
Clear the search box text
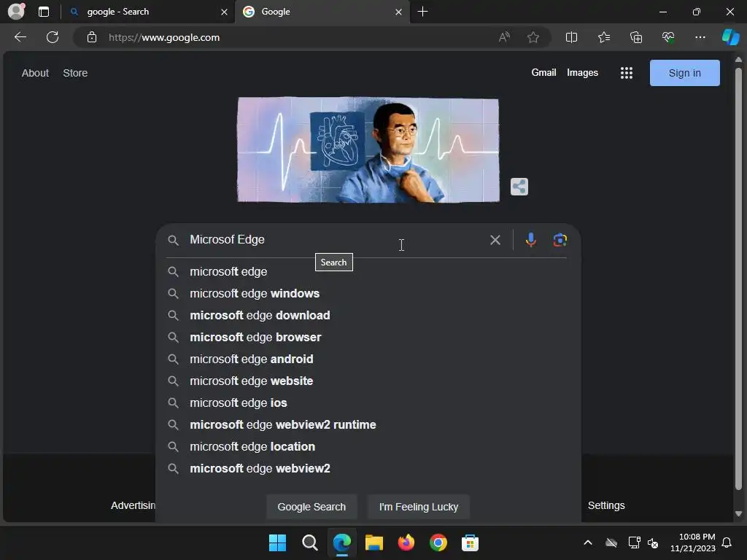click(495, 240)
